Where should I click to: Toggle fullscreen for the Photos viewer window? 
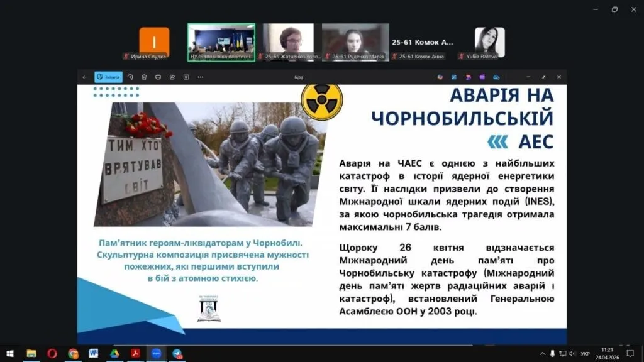544,77
